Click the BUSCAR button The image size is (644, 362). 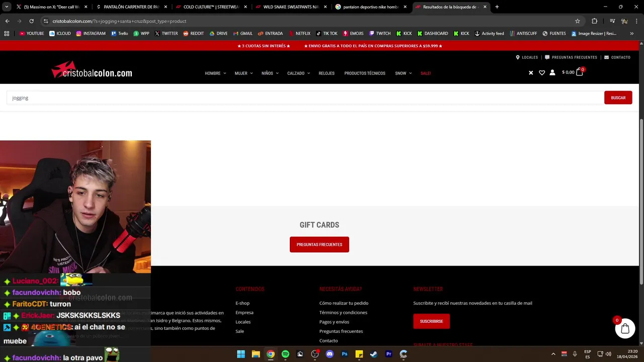[x=618, y=98]
